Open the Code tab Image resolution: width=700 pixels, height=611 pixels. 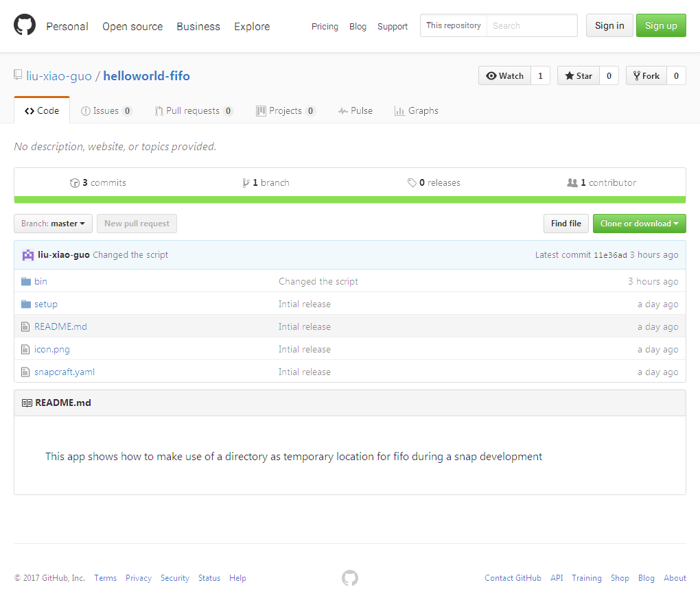pos(42,110)
